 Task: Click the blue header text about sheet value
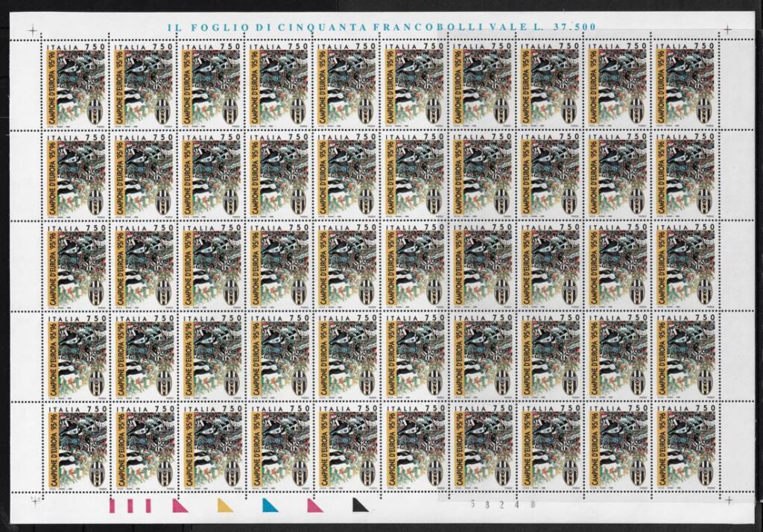381,26
